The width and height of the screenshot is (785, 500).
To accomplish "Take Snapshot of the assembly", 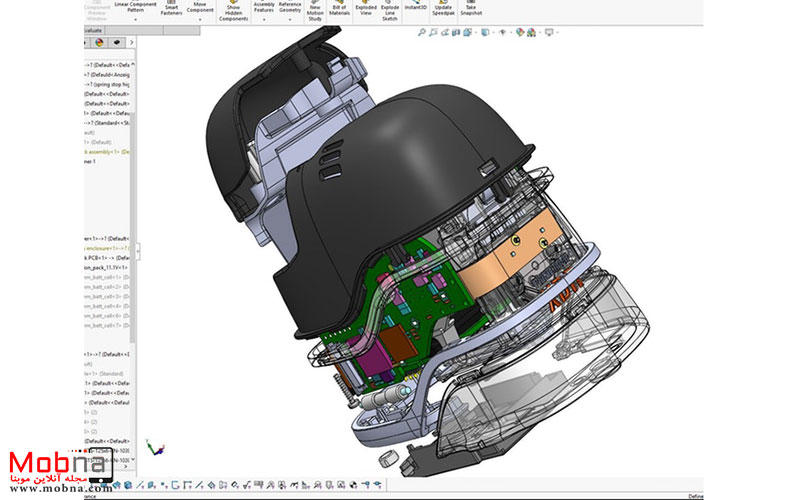I will point(473,9).
